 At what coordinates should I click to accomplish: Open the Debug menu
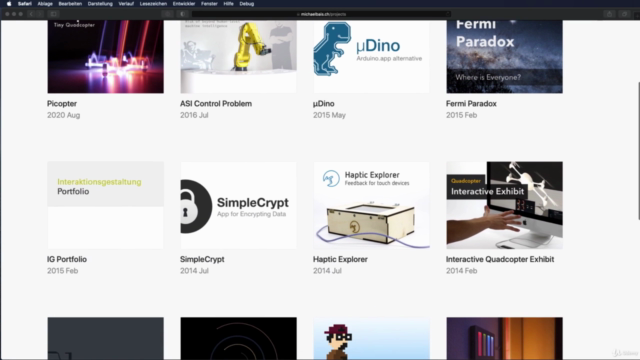coord(247,4)
